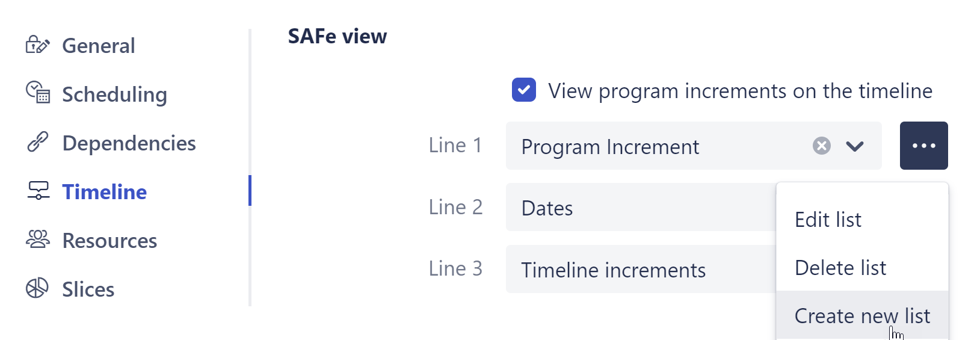The height and width of the screenshot is (340, 980).
Task: Clear the Program Increment selection
Action: point(821,146)
